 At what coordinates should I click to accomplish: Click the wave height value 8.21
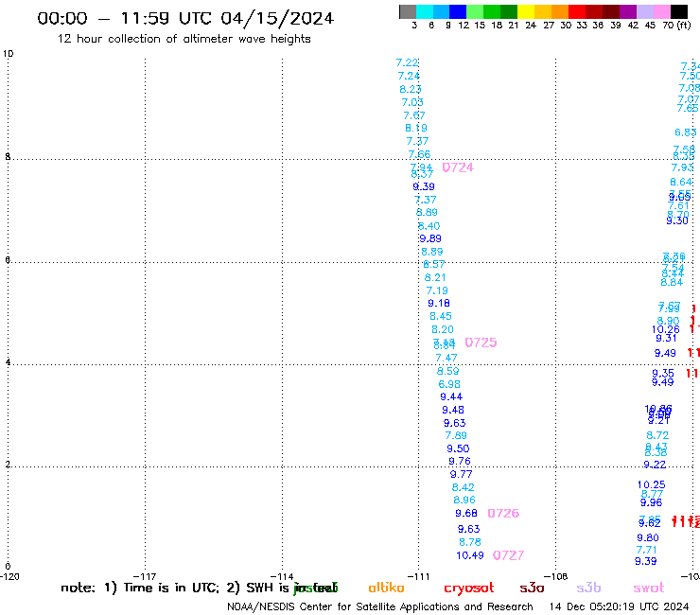tap(435, 277)
